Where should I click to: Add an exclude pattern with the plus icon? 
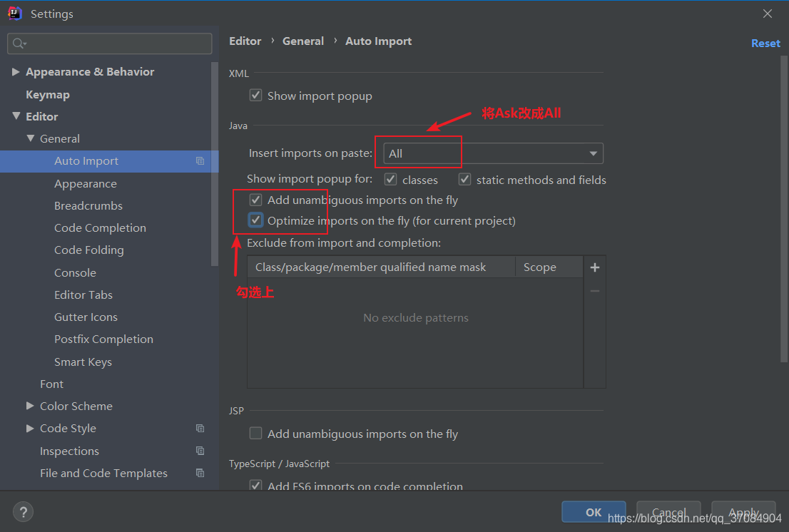click(x=595, y=267)
